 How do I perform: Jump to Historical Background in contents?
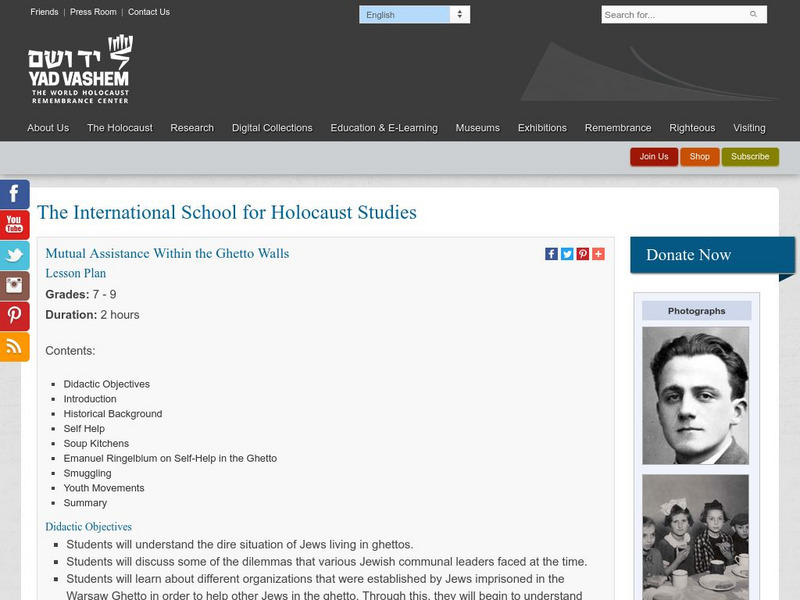113,414
